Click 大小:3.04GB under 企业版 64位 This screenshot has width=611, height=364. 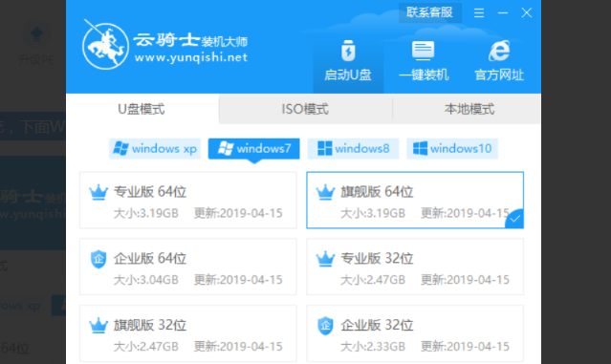click(145, 280)
